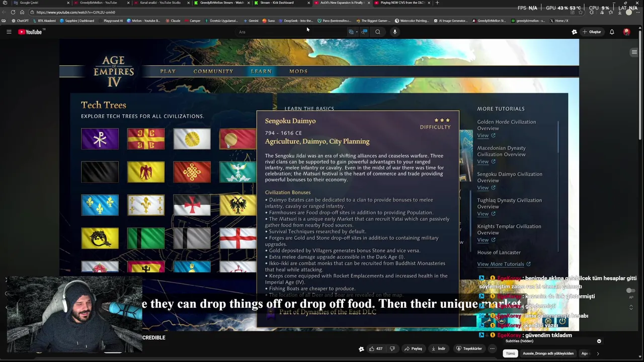This screenshot has height=362, width=644.
Task: View Tughlaq Dynasty Civilization Overview
Action: (x=486, y=214)
